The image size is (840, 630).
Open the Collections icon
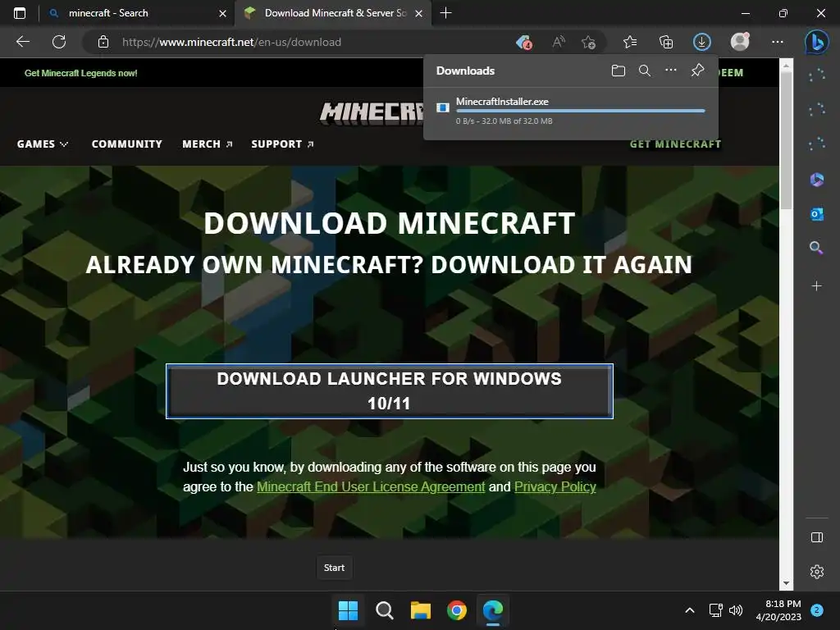coord(666,42)
